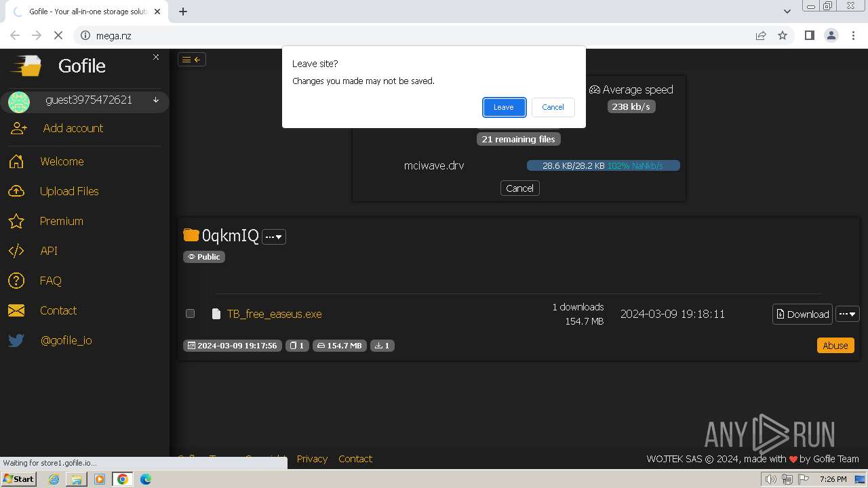Click the 0qkmIQ folder icon
The height and width of the screenshot is (488, 868).
tap(191, 235)
